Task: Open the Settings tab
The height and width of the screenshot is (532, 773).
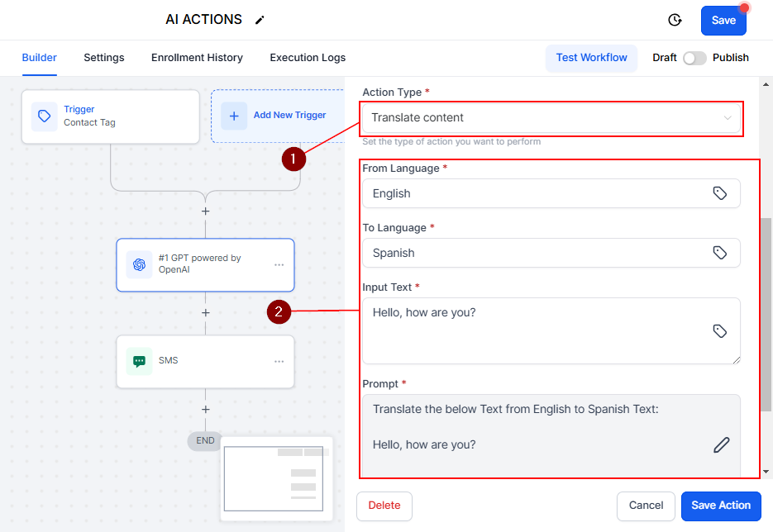Action: coord(104,58)
